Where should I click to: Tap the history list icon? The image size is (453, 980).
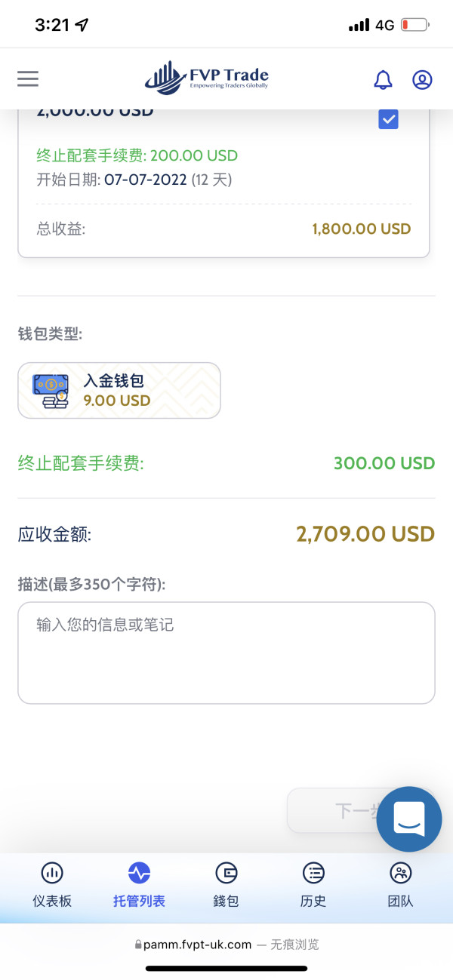click(x=313, y=873)
